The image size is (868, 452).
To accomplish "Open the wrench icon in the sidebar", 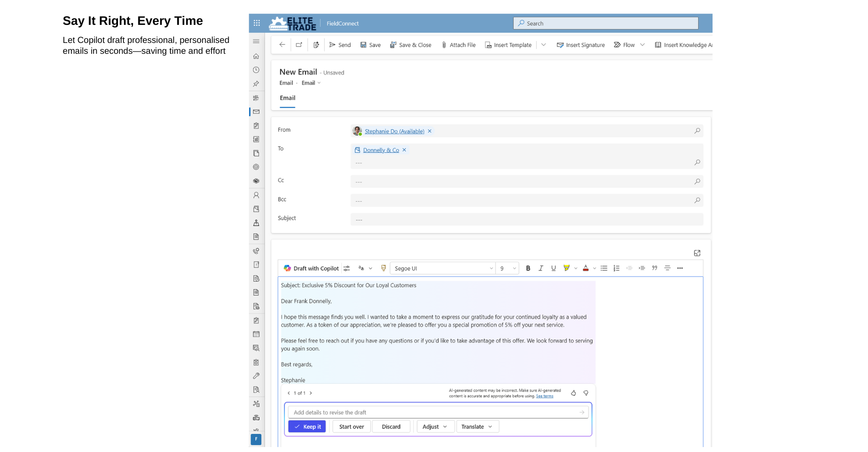I will (x=256, y=376).
